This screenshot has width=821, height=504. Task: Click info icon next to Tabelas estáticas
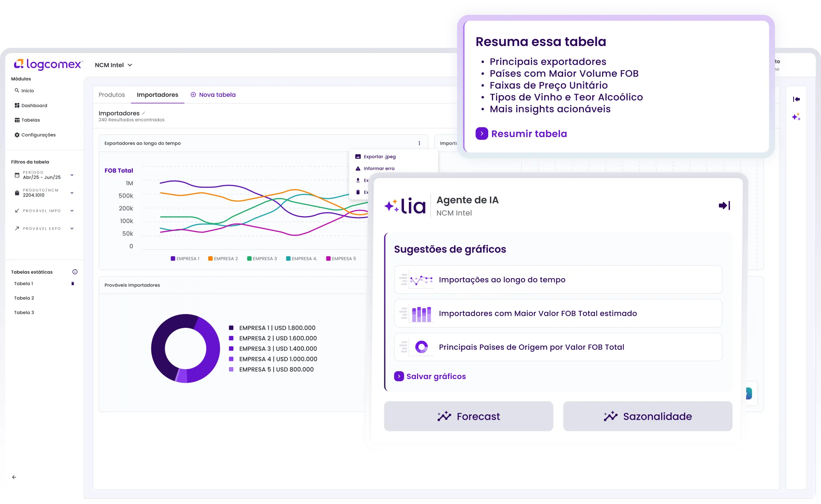(x=75, y=272)
